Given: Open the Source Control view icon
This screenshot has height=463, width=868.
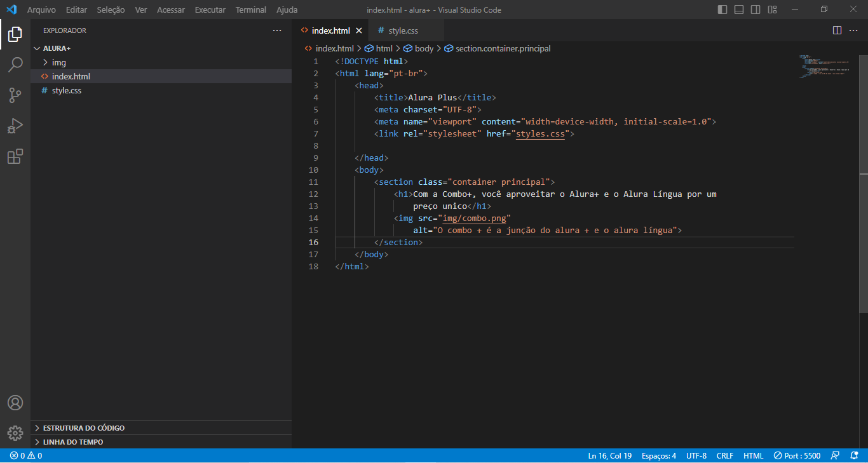Looking at the screenshot, I should point(15,95).
